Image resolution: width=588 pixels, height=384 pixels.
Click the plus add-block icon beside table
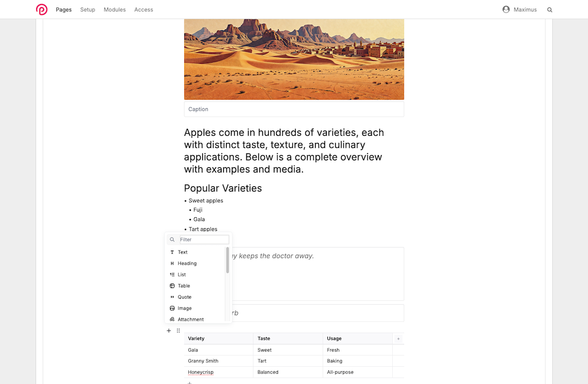coord(169,331)
